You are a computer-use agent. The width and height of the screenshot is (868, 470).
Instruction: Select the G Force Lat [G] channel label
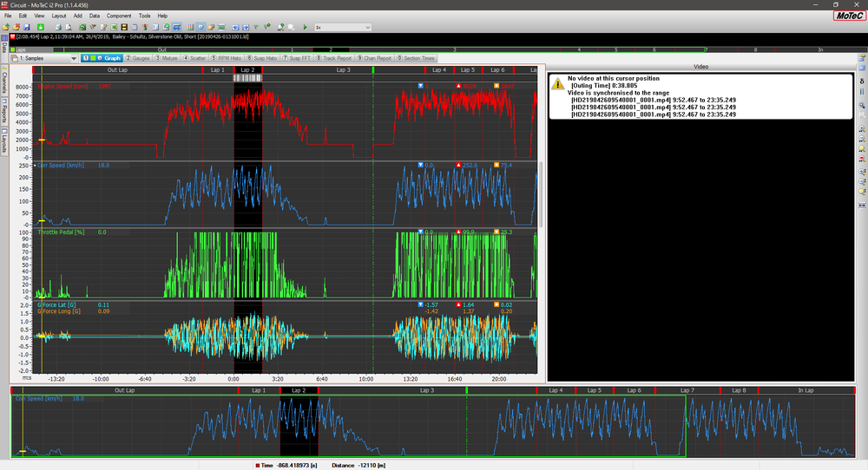[56, 304]
